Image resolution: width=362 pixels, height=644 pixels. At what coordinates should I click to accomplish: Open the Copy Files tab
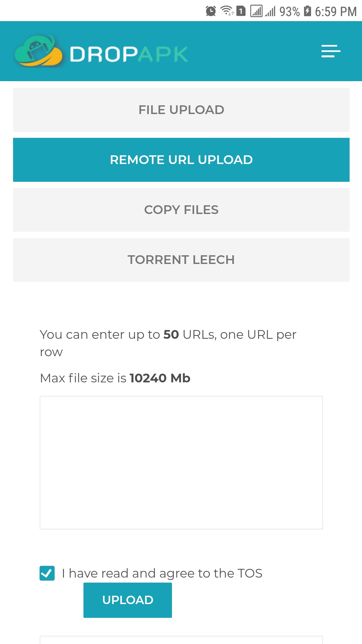pyautogui.click(x=181, y=210)
